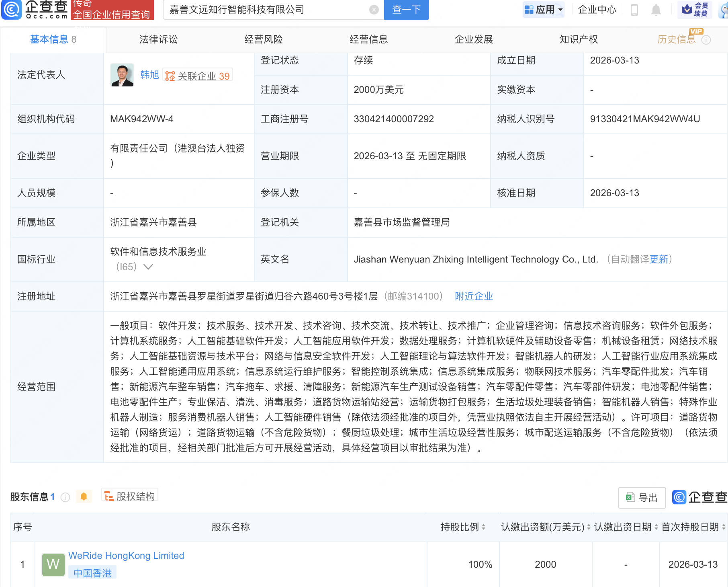
Task: Click the Qichacha logo icon
Action: click(12, 10)
